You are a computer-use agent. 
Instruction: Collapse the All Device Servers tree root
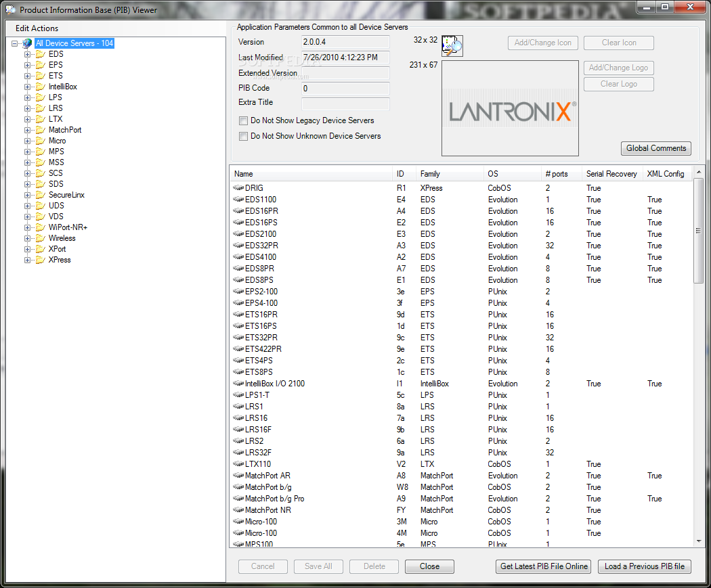tap(14, 43)
